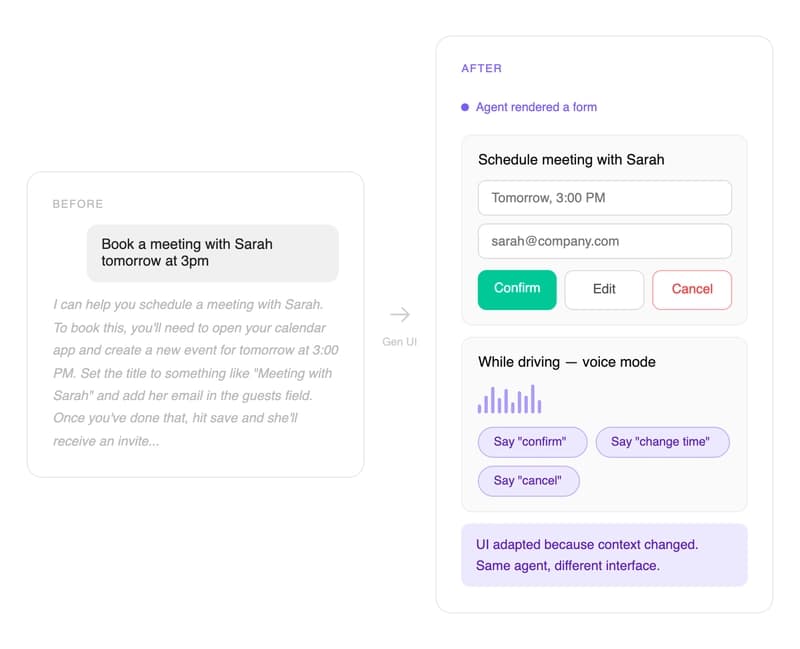This screenshot has width=800, height=649.
Task: Click the "Tomorrow, 3:00 PM" input field
Action: click(x=604, y=198)
